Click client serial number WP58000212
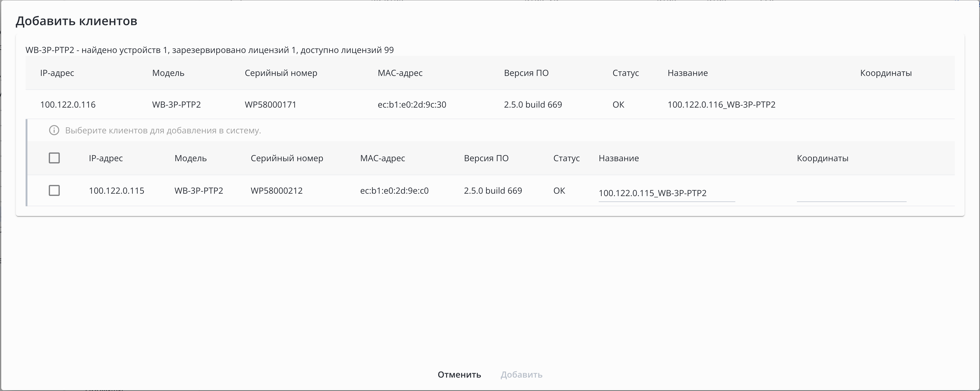 click(x=276, y=190)
